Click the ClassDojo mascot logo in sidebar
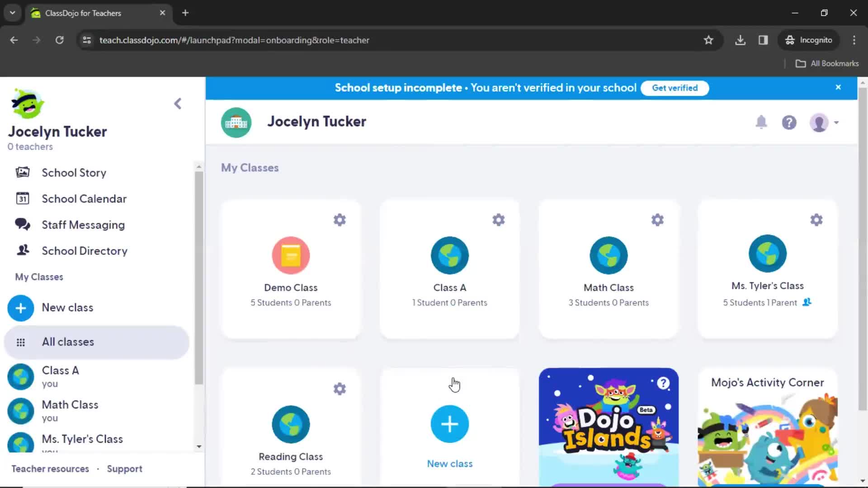 click(x=28, y=103)
